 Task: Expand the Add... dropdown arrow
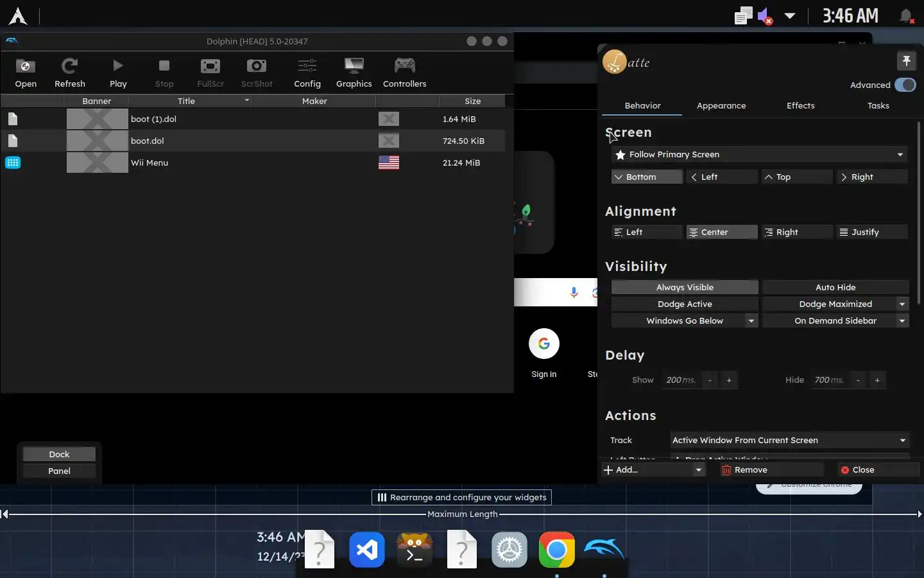(x=699, y=470)
